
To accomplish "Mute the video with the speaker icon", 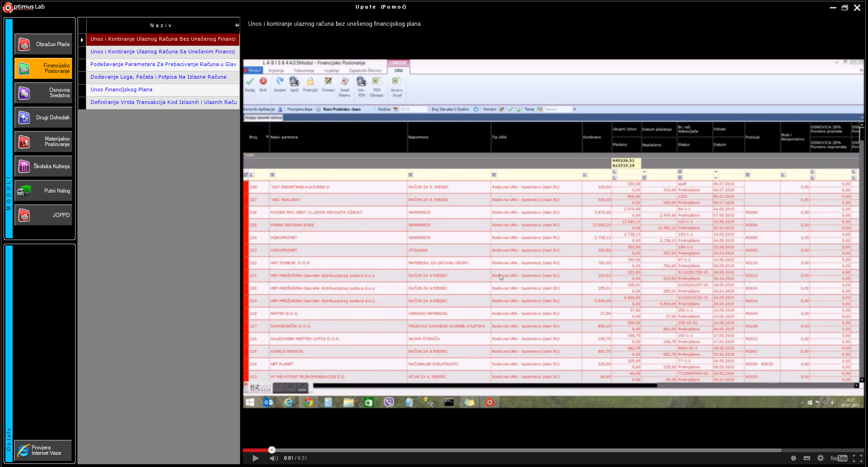I will (x=274, y=458).
